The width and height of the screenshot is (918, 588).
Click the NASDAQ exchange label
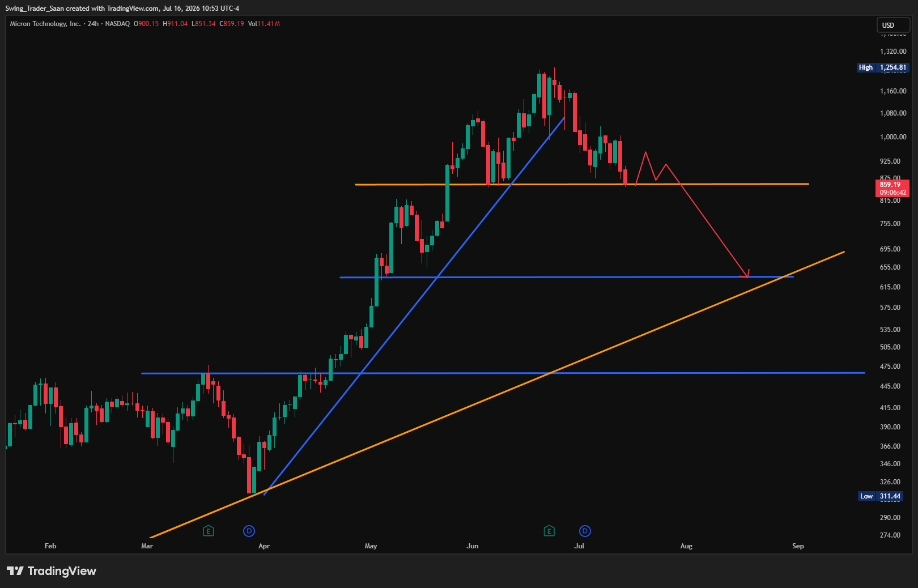click(x=117, y=24)
